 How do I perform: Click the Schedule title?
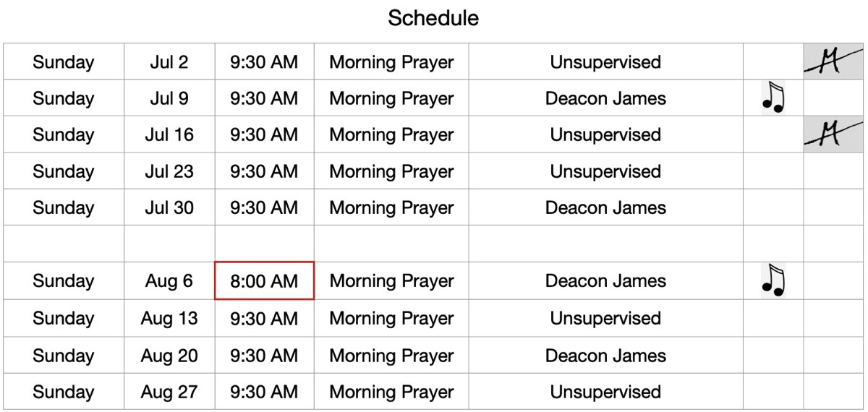click(x=433, y=18)
